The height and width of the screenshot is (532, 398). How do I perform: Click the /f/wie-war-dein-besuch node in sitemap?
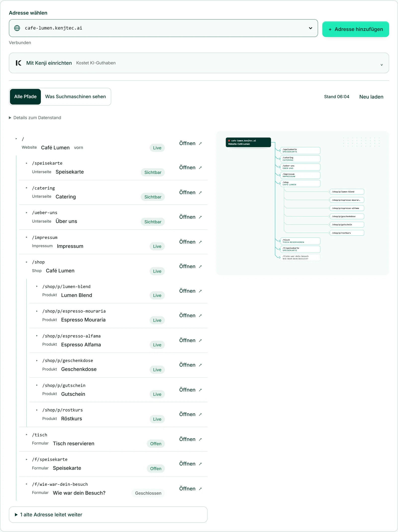tap(300, 258)
